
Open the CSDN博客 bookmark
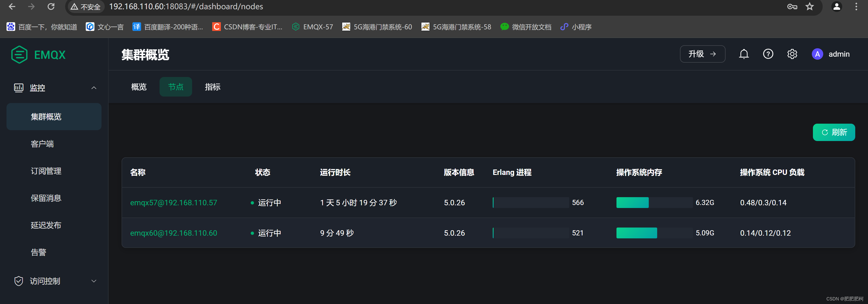[247, 27]
